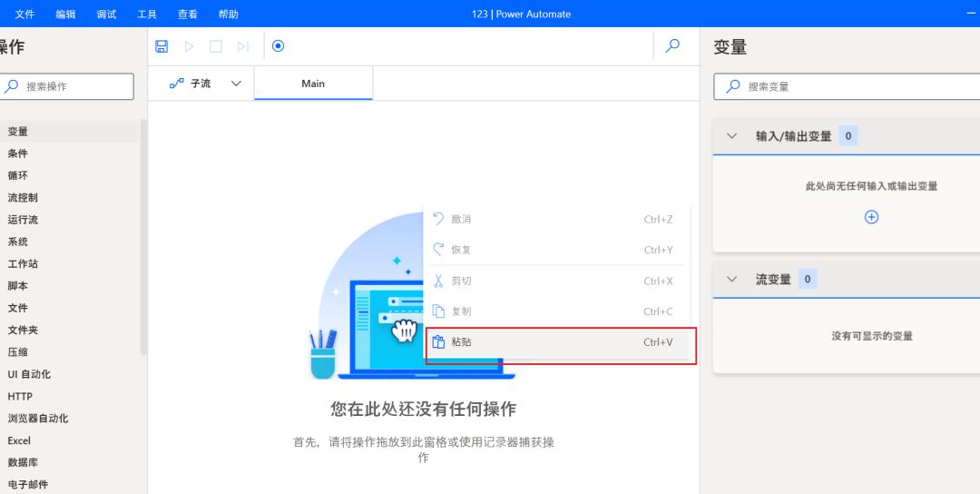
Task: Open the 帮助 menu
Action: click(228, 14)
